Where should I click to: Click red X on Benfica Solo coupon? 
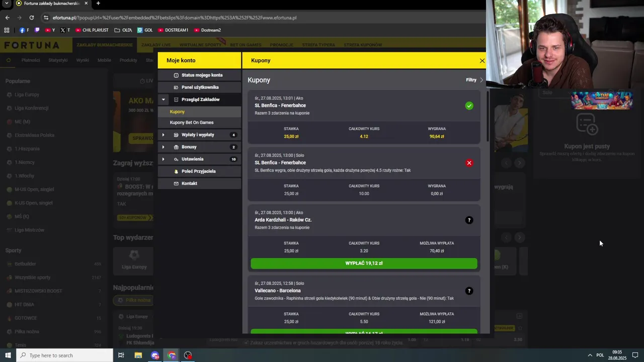469,163
